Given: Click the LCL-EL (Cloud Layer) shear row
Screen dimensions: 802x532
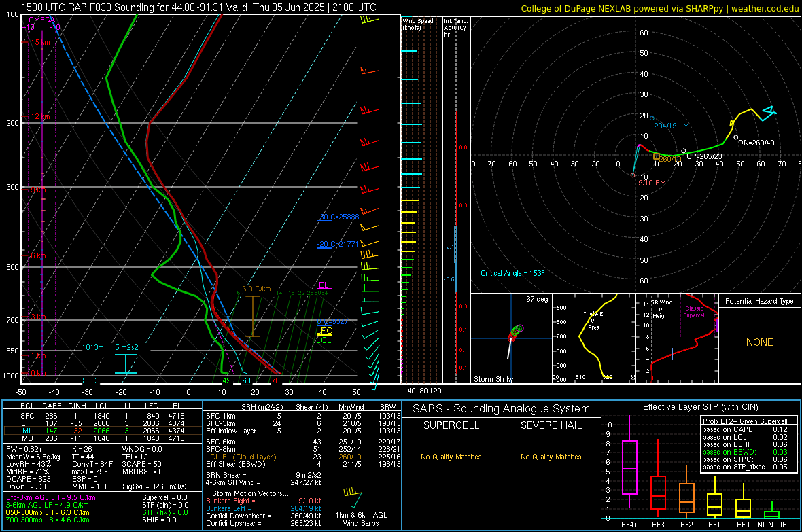Looking at the screenshot, I should pyautogui.click(x=303, y=457).
